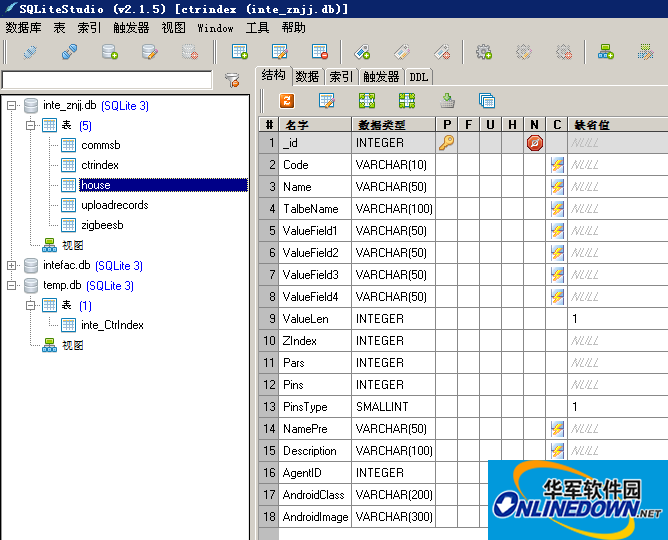Click the collation lightning icon in Code row
This screenshot has height=540, width=668.
[x=557, y=165]
